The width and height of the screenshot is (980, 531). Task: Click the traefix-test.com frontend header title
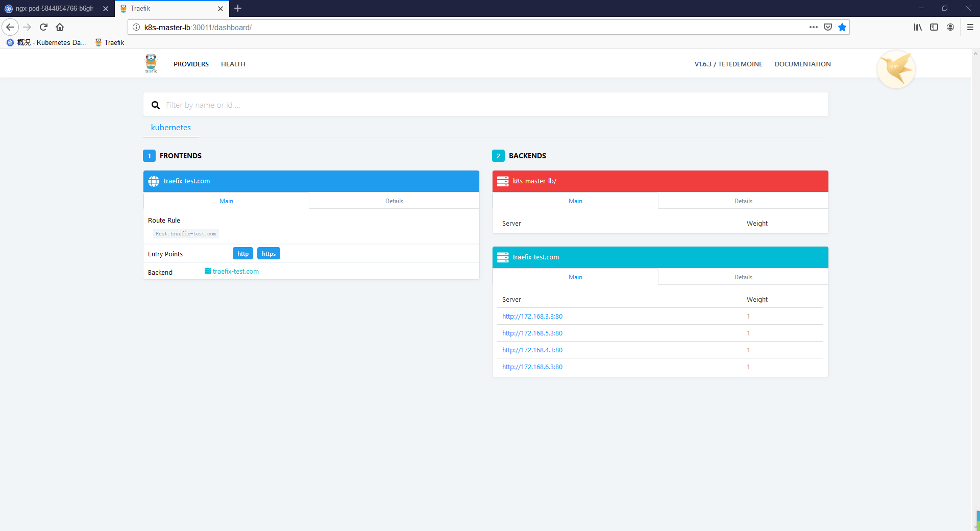point(187,181)
